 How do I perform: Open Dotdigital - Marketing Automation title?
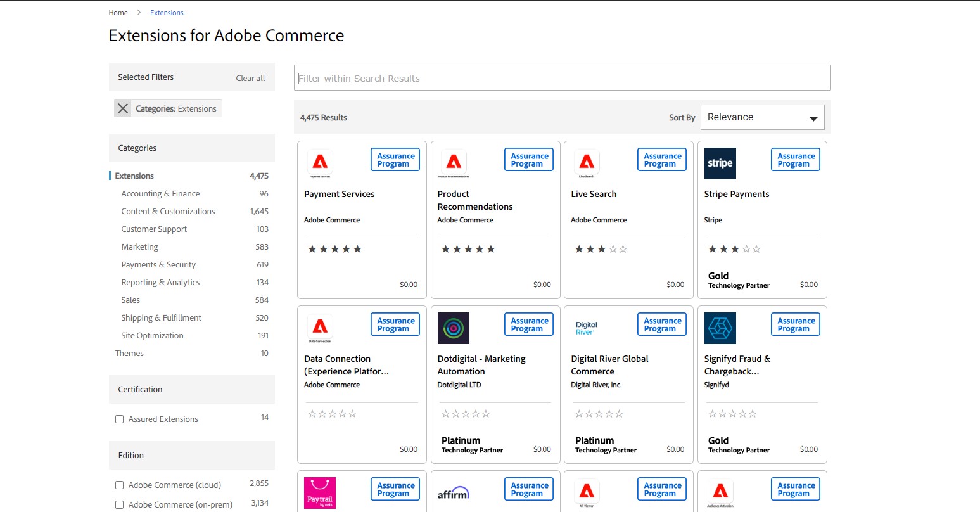481,365
